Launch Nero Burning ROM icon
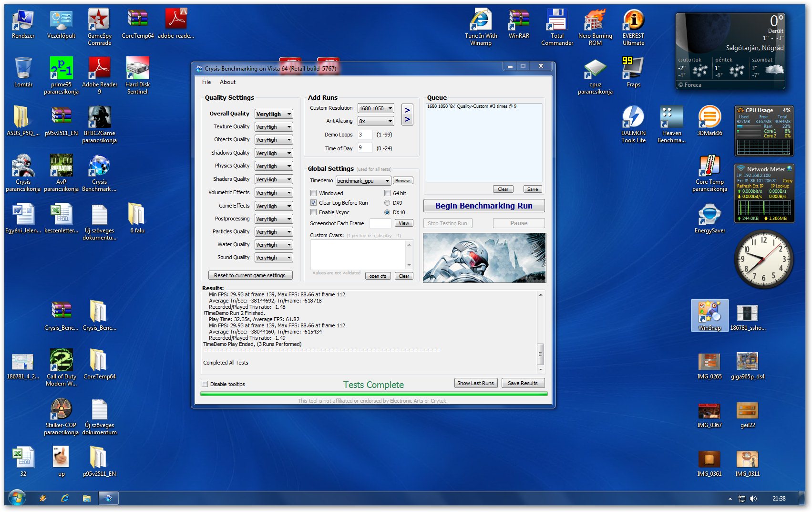The height and width of the screenshot is (512, 812). [595, 27]
